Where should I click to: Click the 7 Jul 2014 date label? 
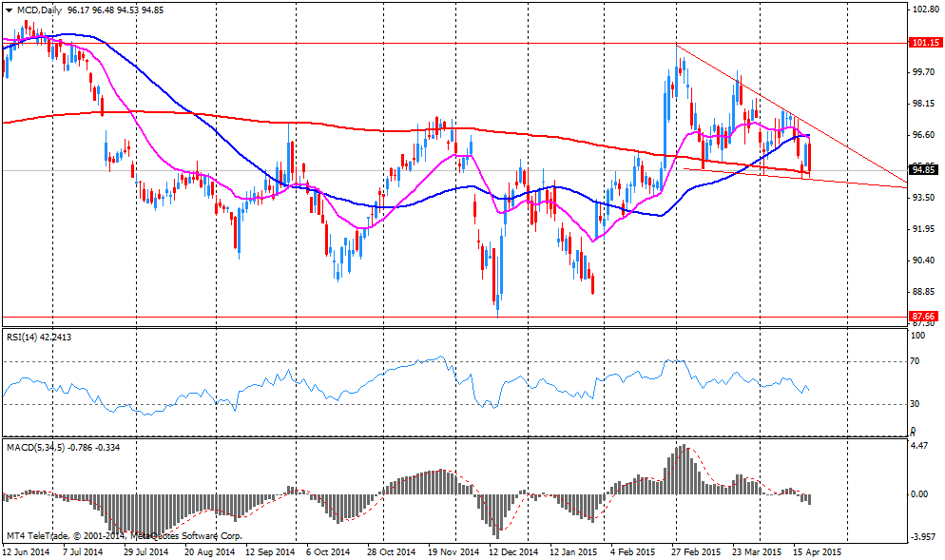click(x=82, y=551)
